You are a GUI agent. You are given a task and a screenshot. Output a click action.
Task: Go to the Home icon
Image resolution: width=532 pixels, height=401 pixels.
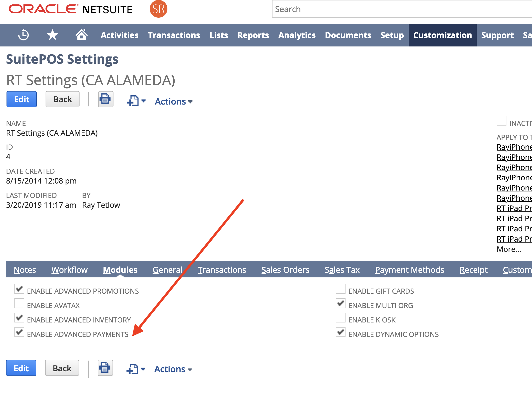(82, 35)
